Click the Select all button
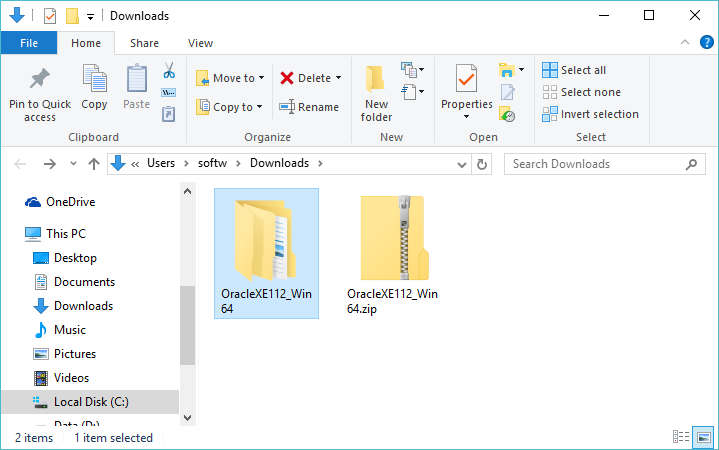This screenshot has width=719, height=450. point(574,70)
